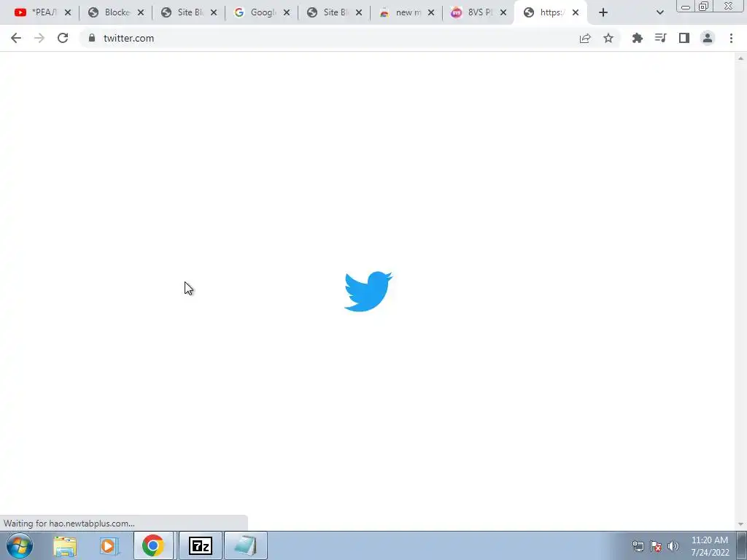Switch to the second Site Bl tab

pos(330,12)
